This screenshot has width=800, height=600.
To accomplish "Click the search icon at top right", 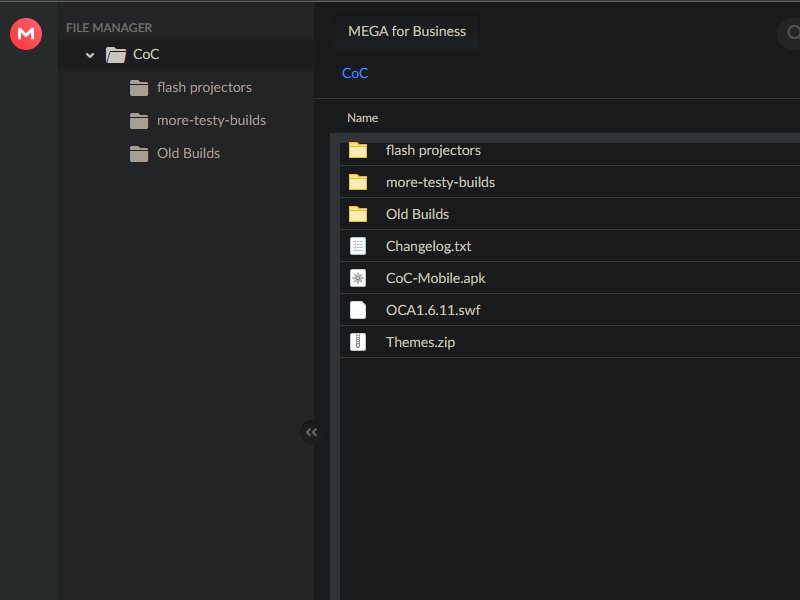I will 791,33.
